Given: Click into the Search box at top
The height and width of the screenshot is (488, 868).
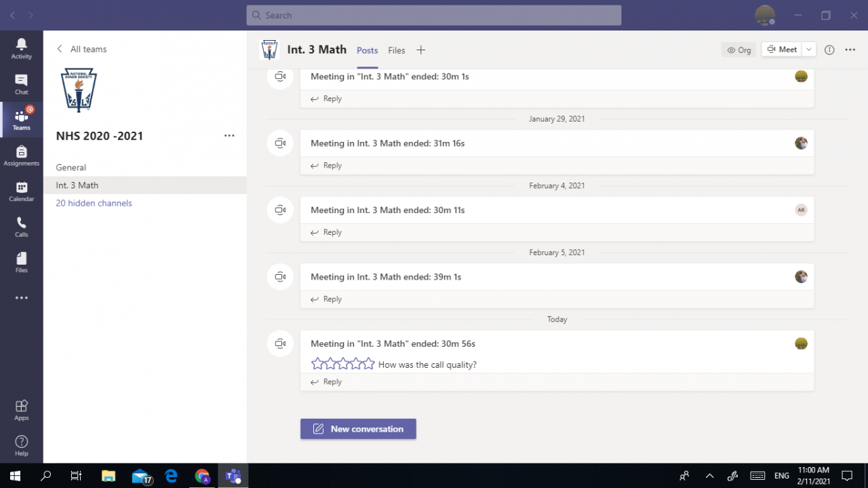Looking at the screenshot, I should click(434, 15).
